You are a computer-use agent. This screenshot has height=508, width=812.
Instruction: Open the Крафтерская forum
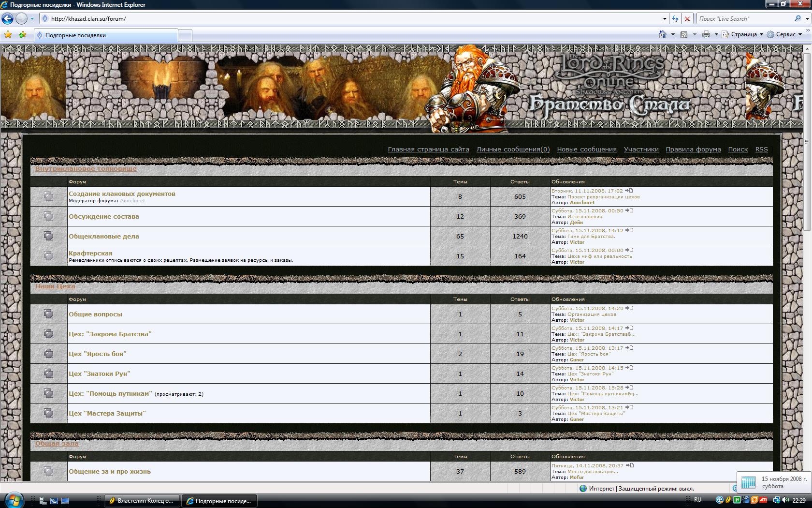(x=90, y=253)
